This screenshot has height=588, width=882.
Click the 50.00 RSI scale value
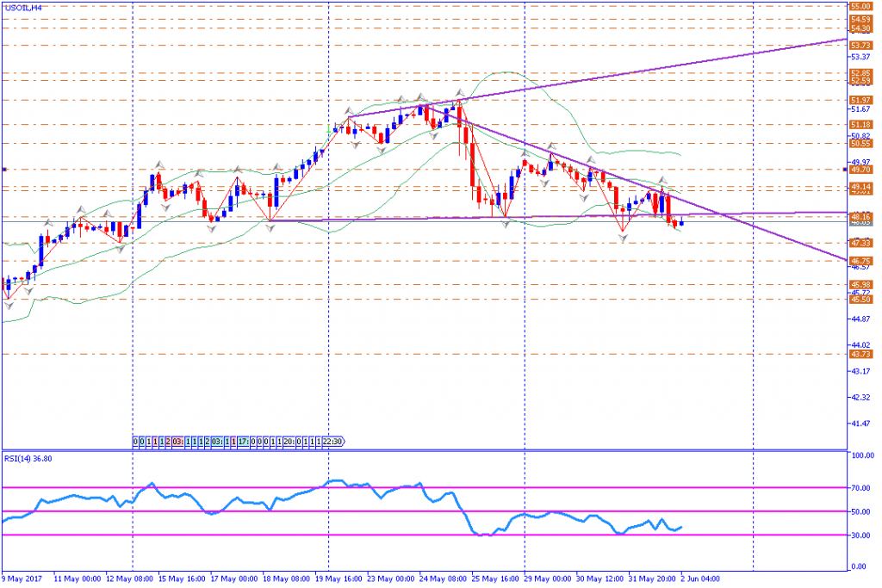[860, 511]
